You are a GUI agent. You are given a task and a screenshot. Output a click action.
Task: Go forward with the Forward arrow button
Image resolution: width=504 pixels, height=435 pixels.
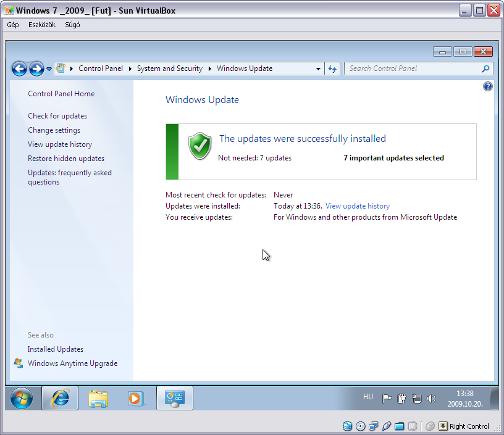tap(36, 68)
